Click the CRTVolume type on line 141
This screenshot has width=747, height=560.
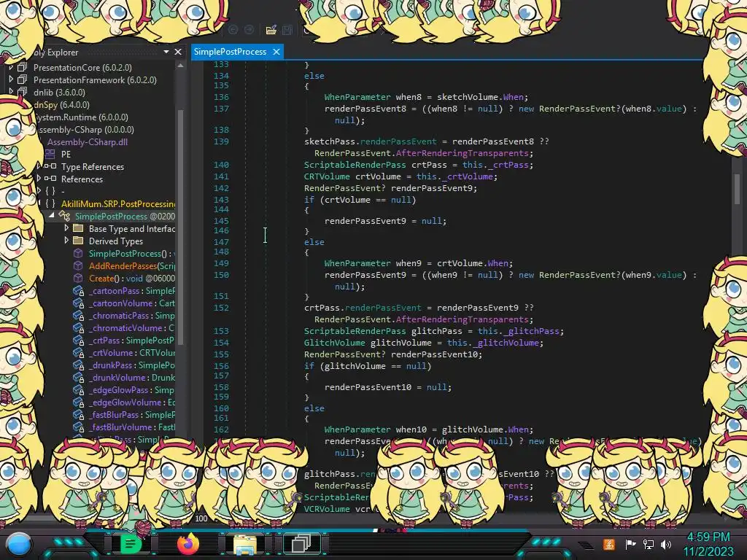pyautogui.click(x=328, y=176)
